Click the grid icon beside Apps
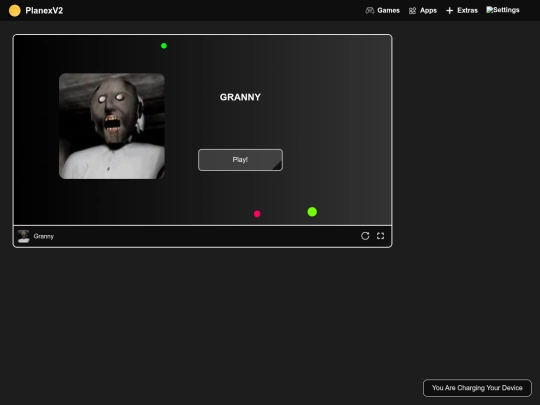 [x=412, y=11]
